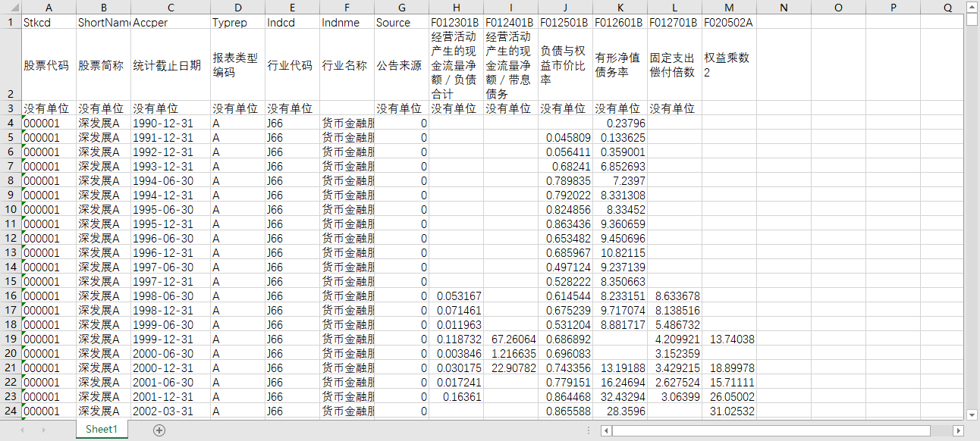
Task: Click cell with value 22.90782
Action: coord(510,367)
